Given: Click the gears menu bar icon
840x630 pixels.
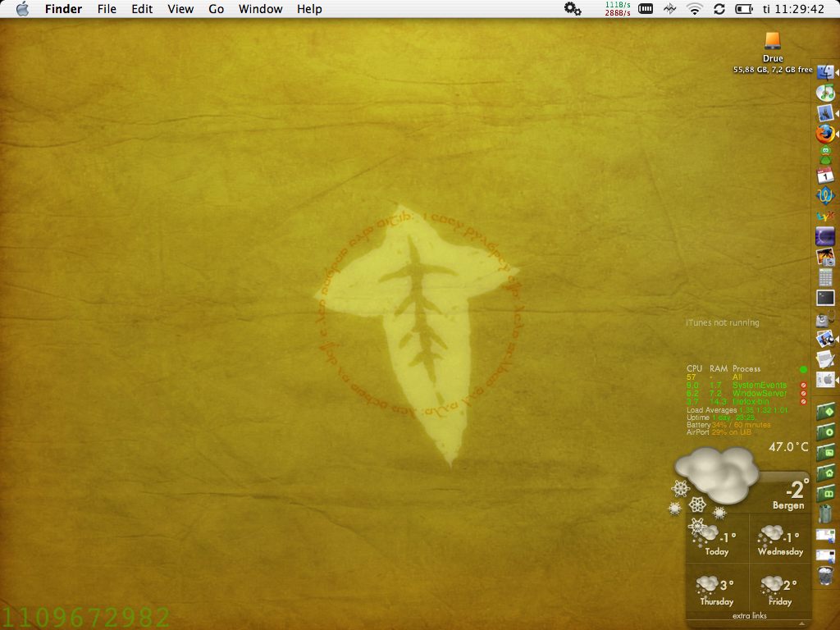Looking at the screenshot, I should [573, 8].
